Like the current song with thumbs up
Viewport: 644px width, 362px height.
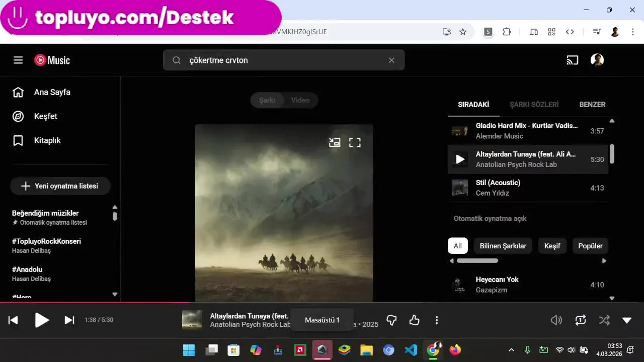click(x=414, y=320)
